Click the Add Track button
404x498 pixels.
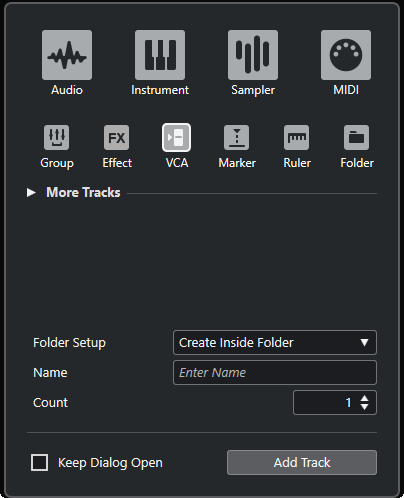coord(302,463)
